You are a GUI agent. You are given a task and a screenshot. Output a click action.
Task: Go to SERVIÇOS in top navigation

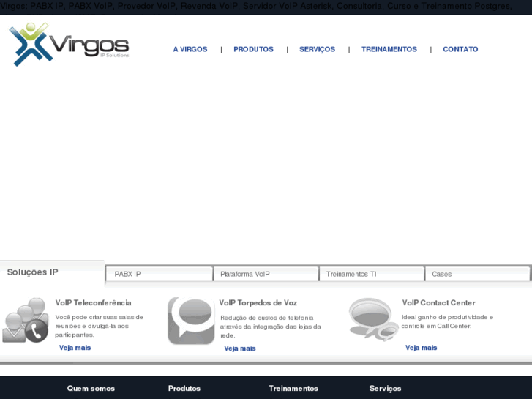pyautogui.click(x=318, y=49)
